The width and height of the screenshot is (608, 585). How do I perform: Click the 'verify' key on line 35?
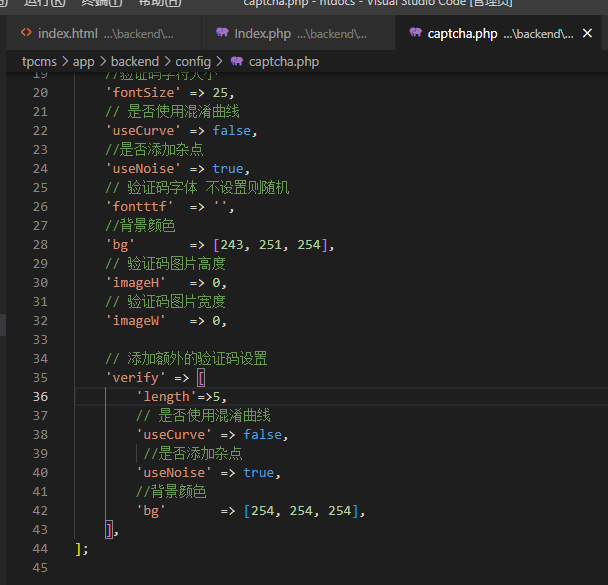(x=136, y=378)
